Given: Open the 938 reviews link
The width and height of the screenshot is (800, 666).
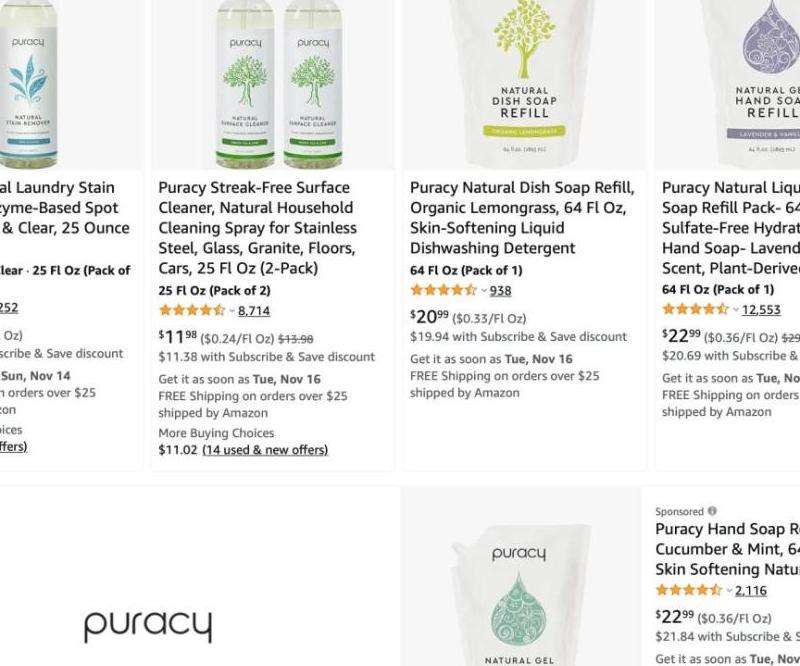Looking at the screenshot, I should tap(501, 290).
